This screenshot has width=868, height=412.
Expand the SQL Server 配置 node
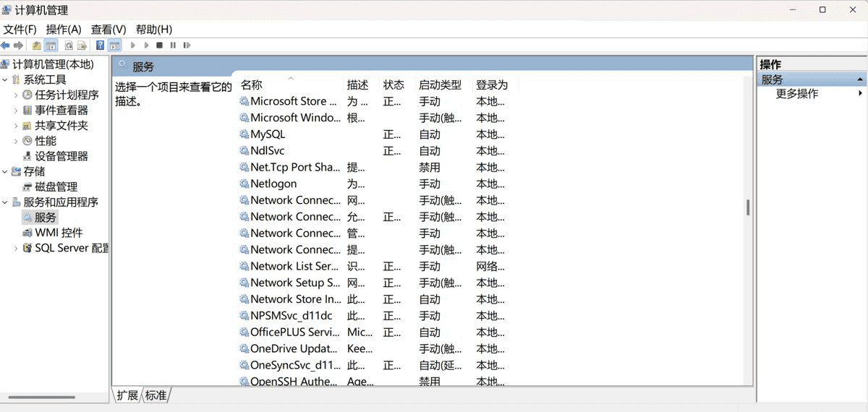(16, 248)
